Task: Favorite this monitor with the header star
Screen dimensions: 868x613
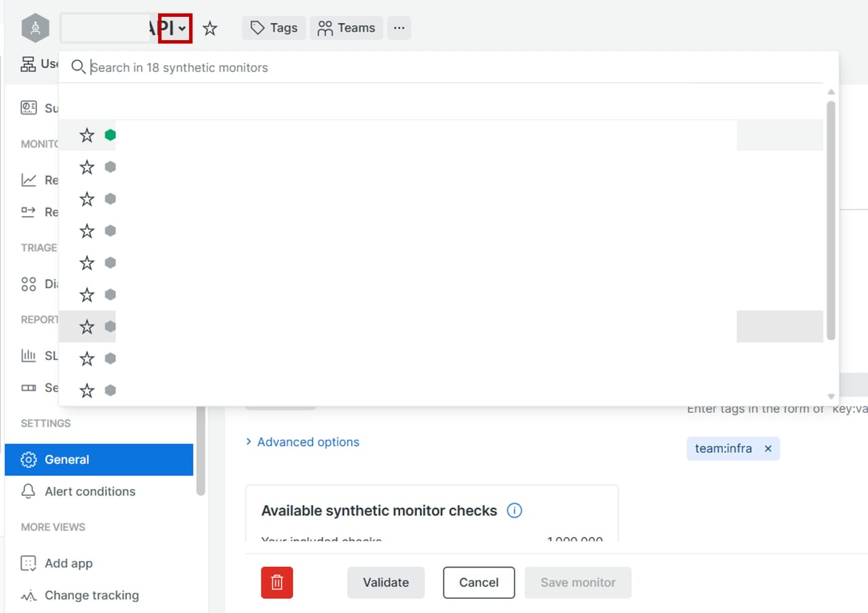Action: pos(210,28)
